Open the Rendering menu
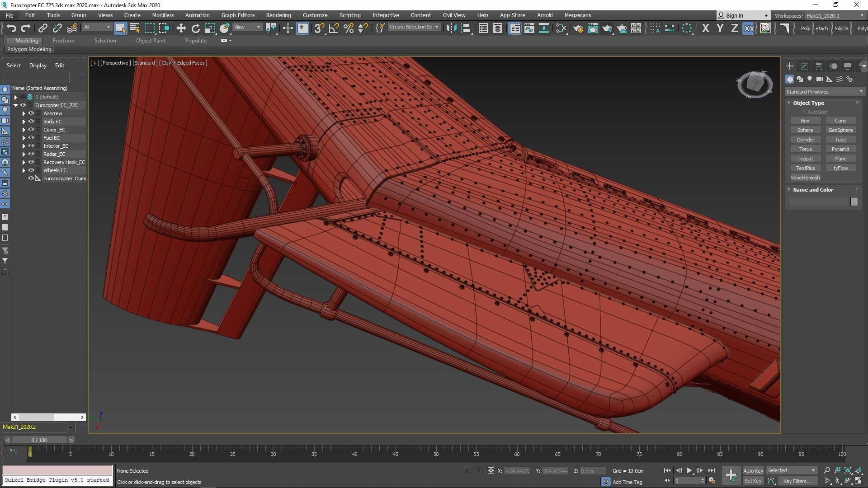868x488 pixels. [x=278, y=15]
